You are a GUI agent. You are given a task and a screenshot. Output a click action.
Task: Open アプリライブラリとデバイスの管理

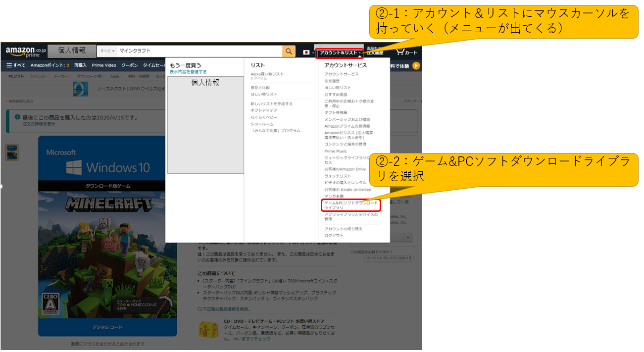click(351, 217)
